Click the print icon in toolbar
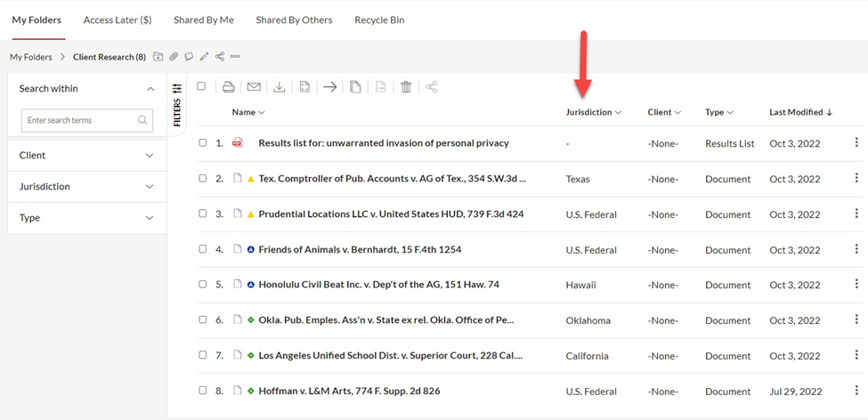The width and height of the screenshot is (868, 420). (229, 87)
